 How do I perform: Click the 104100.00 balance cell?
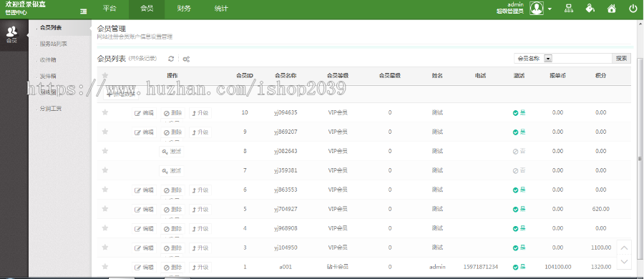point(557,267)
